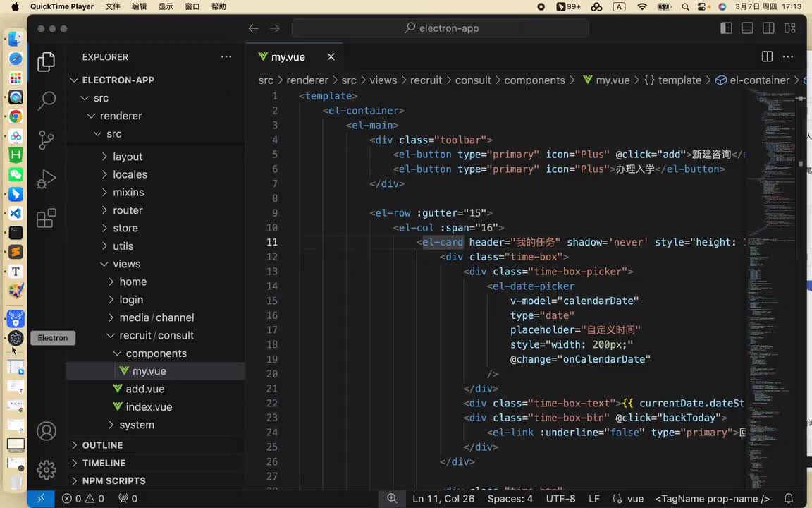
Task: Click the notifications bell in status bar
Action: [788, 499]
